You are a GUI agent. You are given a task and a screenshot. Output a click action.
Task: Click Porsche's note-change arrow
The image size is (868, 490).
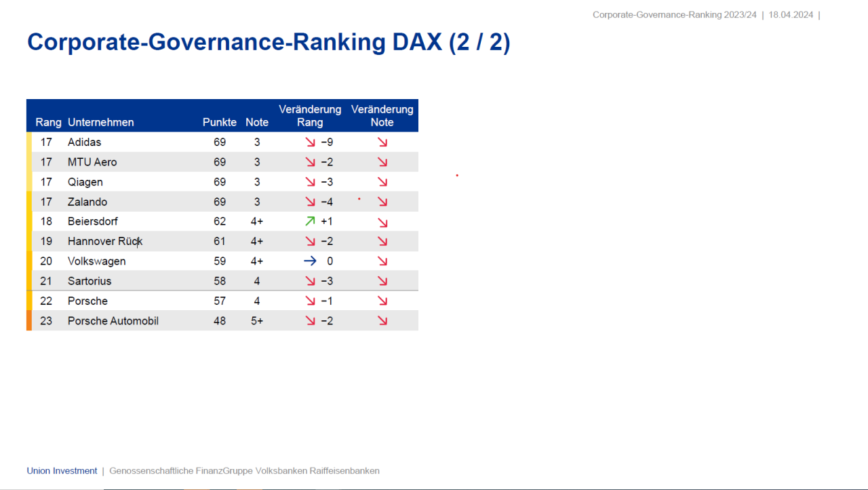[x=382, y=301]
